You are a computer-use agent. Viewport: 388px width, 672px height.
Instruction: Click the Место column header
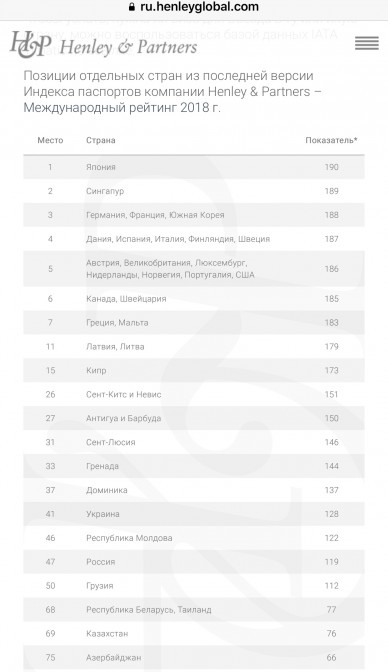(x=50, y=140)
